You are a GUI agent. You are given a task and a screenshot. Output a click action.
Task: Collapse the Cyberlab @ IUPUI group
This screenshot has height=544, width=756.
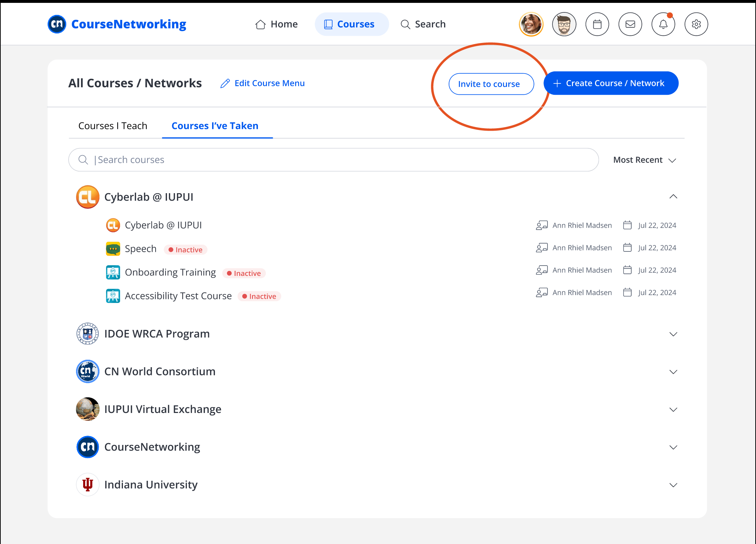[673, 197]
